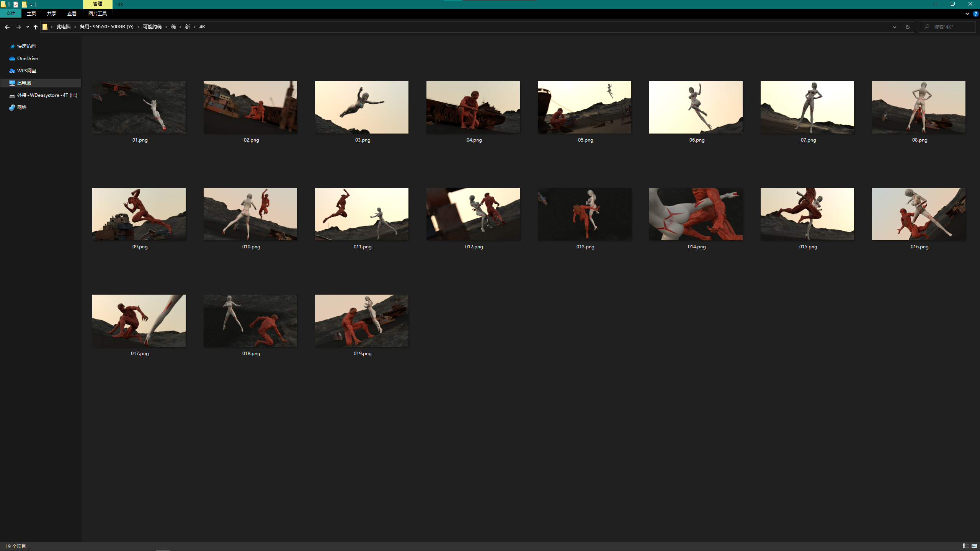The width and height of the screenshot is (980, 551).
Task: Open address bar history dropdown
Action: pos(895,27)
